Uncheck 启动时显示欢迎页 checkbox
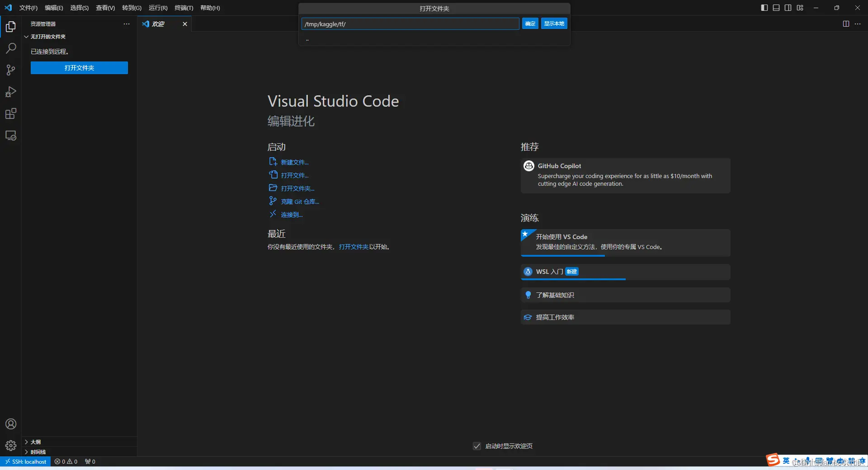The height and width of the screenshot is (470, 868). click(x=477, y=446)
